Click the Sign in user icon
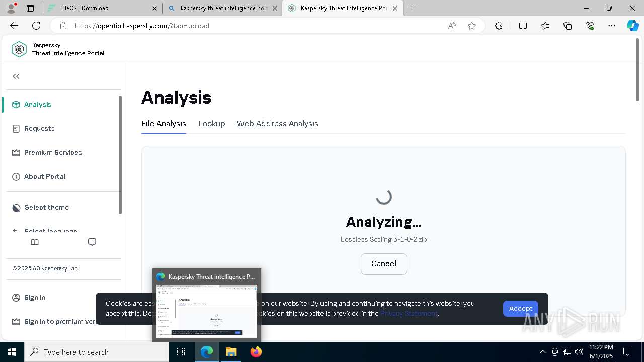The height and width of the screenshot is (362, 644). [x=16, y=298]
